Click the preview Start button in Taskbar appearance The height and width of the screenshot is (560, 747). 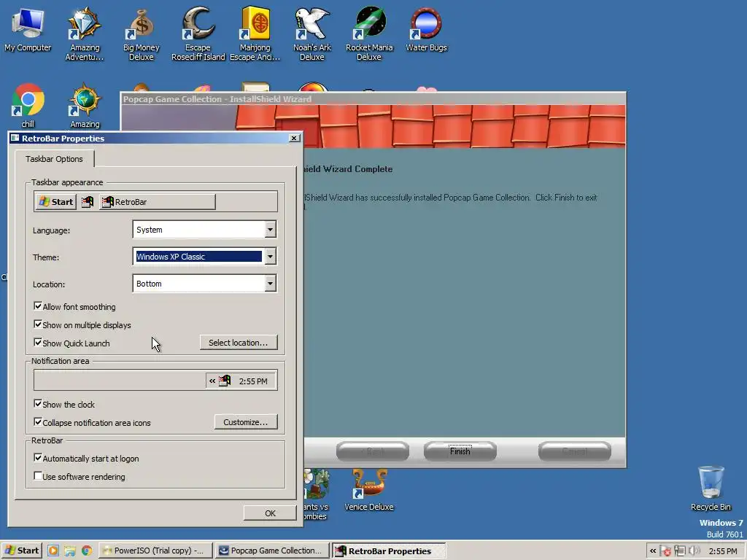(x=55, y=202)
